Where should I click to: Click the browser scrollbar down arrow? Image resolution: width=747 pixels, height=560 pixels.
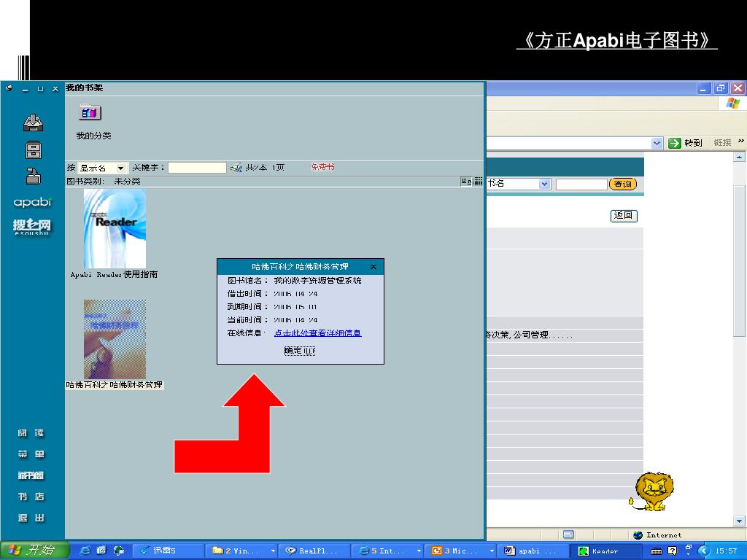[739, 521]
